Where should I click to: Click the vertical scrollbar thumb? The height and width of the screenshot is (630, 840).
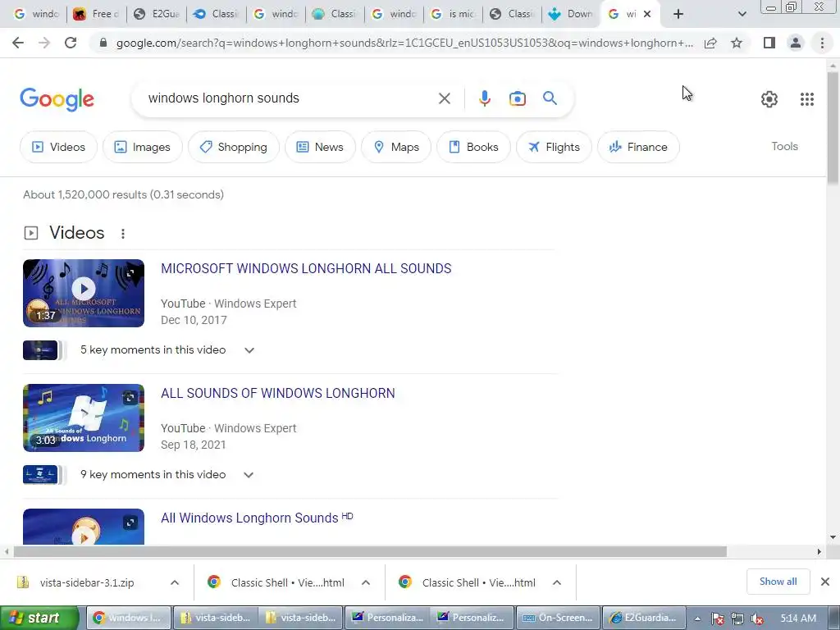(833, 129)
